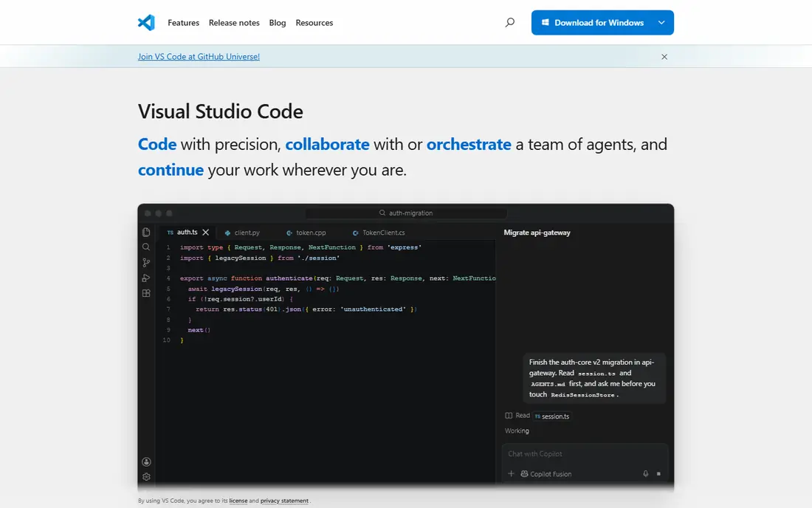This screenshot has height=508, width=812.
Task: Click the Visual Studio Code heading
Action: (x=220, y=111)
